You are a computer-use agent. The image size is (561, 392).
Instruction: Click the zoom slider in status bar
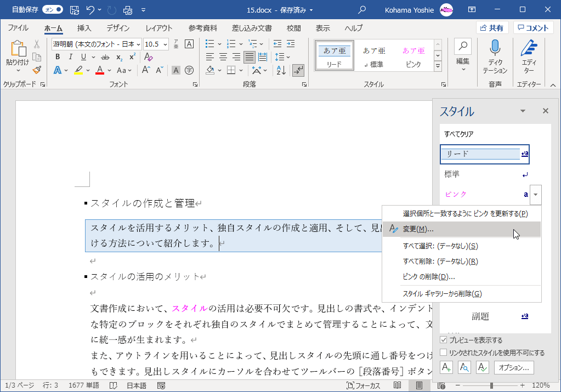[491, 385]
